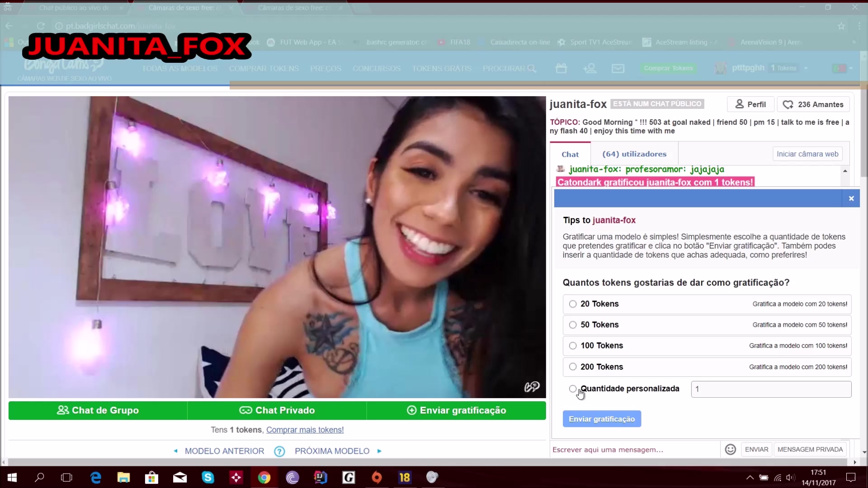Open the add friend icon in header
The image size is (868, 488).
[590, 68]
